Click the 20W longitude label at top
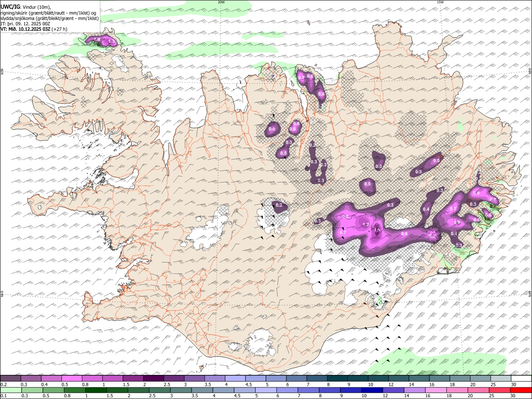Image resolution: width=532 pixels, height=399 pixels. 221,2
